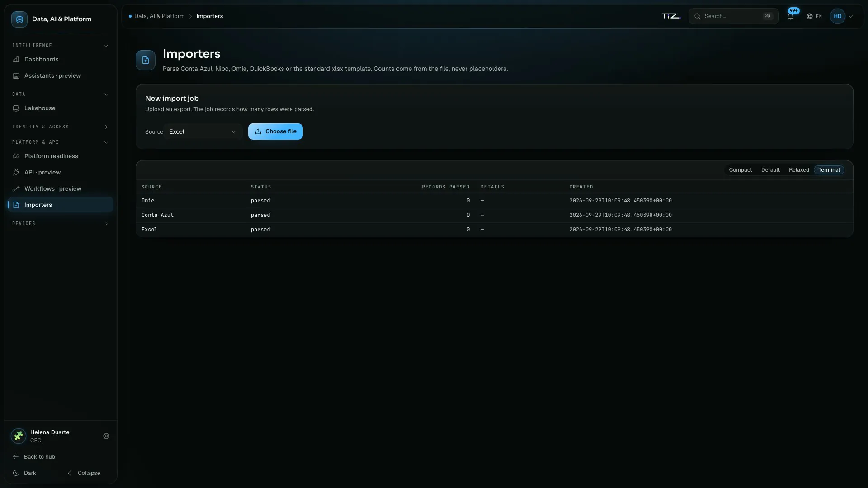The height and width of the screenshot is (488, 868).
Task: Sort by the Source column header
Action: click(x=151, y=187)
